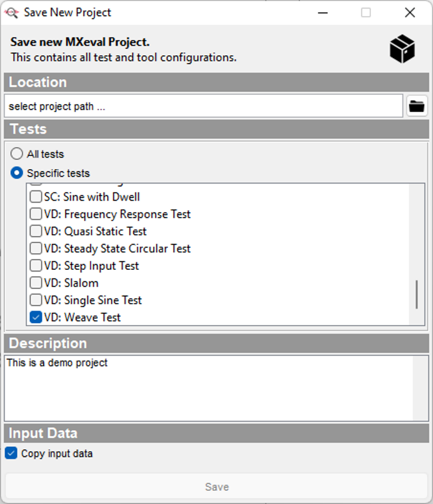Uncheck VD: Weave Test
Viewport: 433px width, 504px height.
pyautogui.click(x=36, y=317)
